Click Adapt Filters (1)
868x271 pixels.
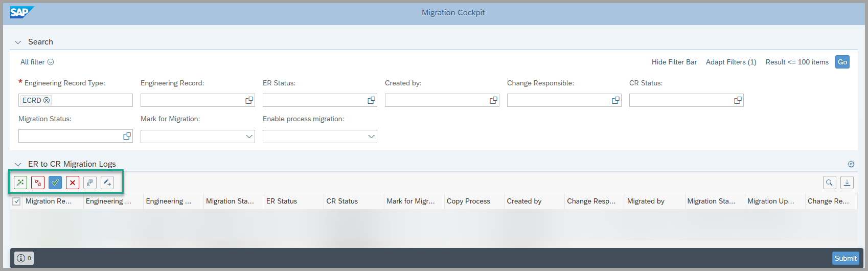coord(730,62)
